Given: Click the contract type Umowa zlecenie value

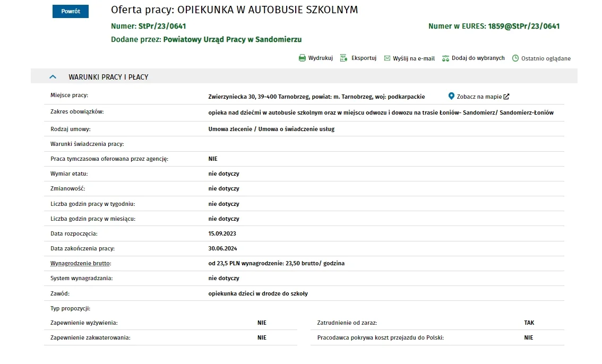Looking at the screenshot, I should (x=271, y=129).
